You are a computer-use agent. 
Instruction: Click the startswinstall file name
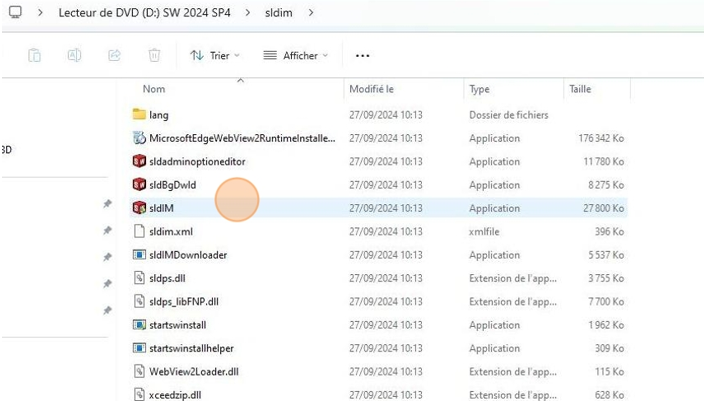(178, 325)
